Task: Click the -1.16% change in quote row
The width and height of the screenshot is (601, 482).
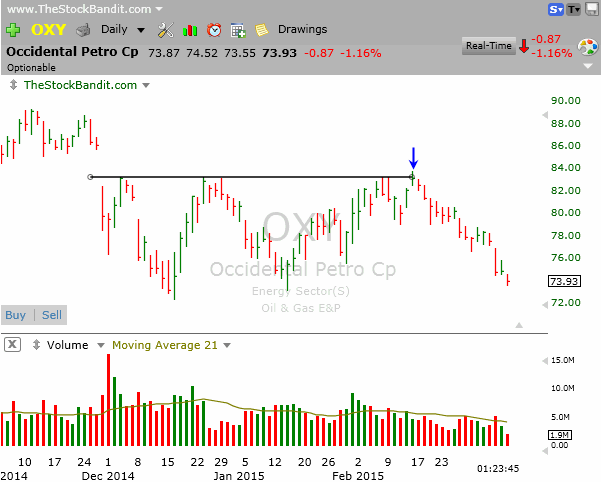Action: 361,53
